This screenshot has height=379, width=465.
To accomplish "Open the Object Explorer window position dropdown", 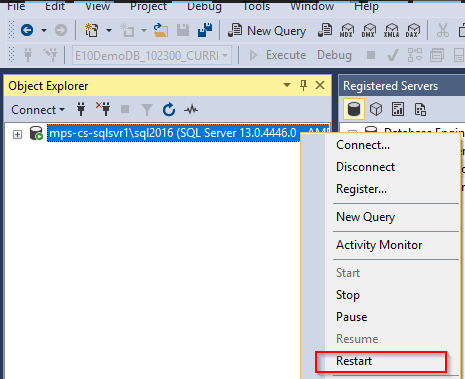I will pyautogui.click(x=287, y=85).
